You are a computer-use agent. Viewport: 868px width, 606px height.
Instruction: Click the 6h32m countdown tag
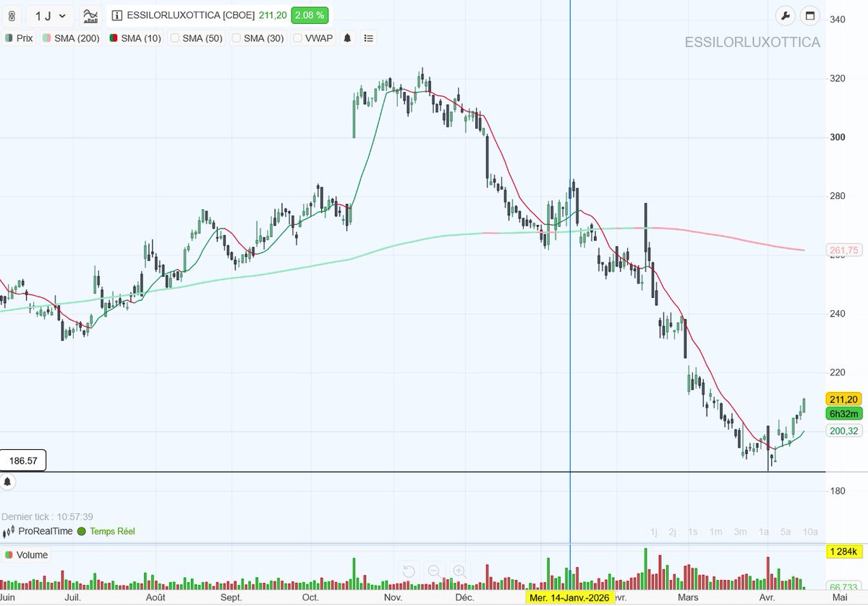(844, 414)
